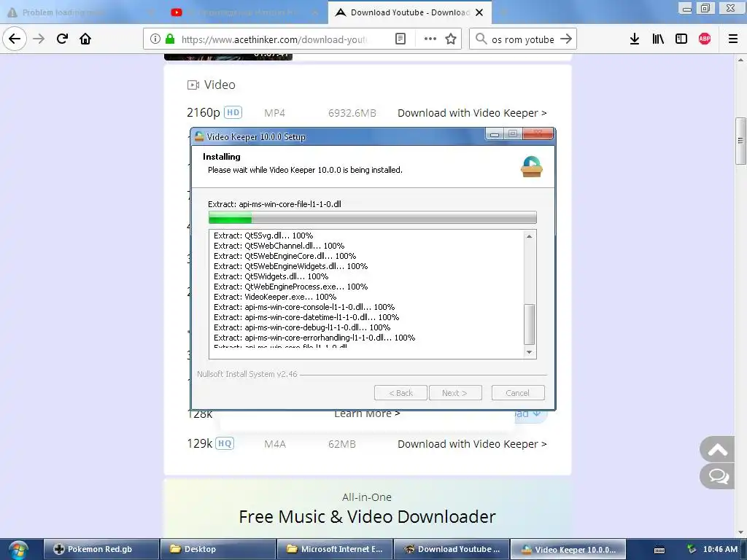The height and width of the screenshot is (560, 747).
Task: Open the downloads arrow panel
Action: [635, 39]
